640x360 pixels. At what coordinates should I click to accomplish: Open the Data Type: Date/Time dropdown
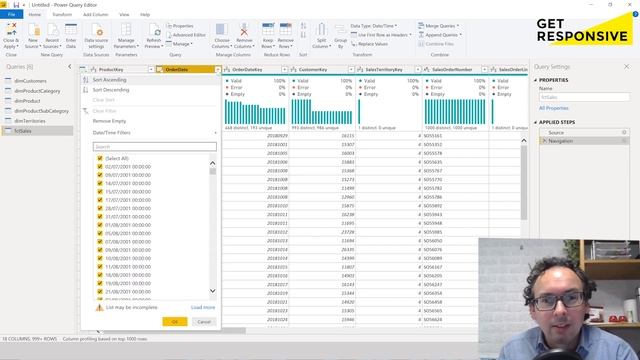pyautogui.click(x=374, y=26)
